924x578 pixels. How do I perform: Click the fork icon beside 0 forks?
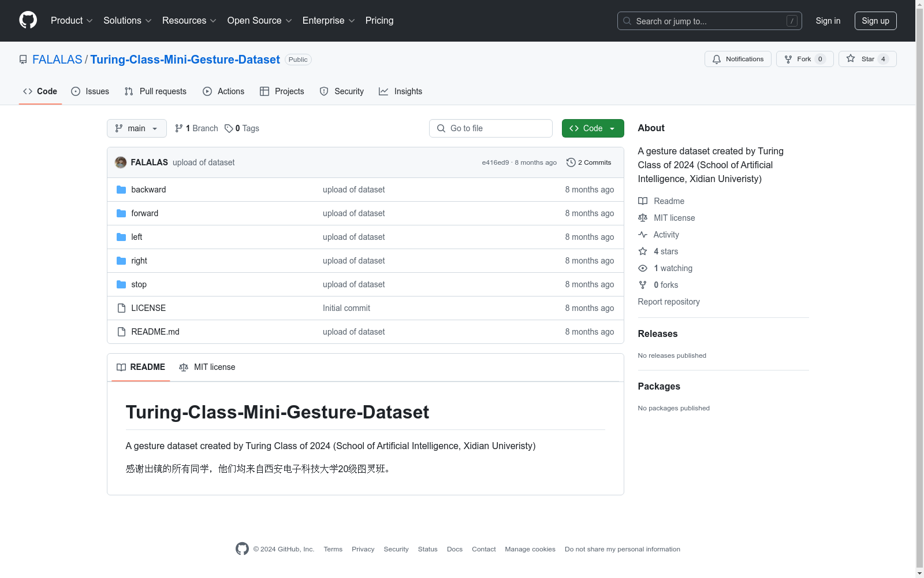click(643, 285)
